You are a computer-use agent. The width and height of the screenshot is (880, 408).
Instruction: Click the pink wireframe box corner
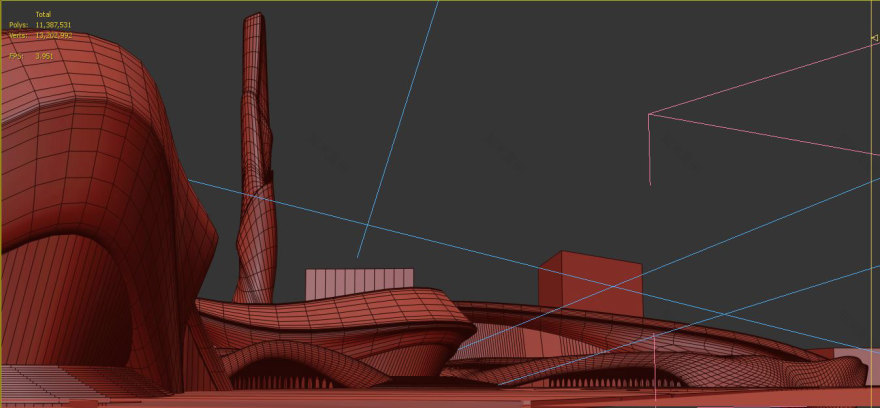tap(650, 114)
